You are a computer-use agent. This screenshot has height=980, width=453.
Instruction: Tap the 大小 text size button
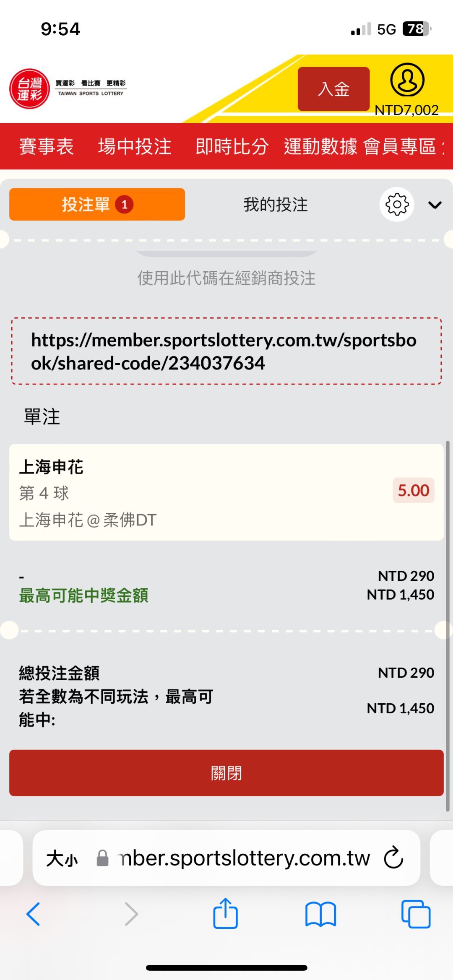coord(62,858)
